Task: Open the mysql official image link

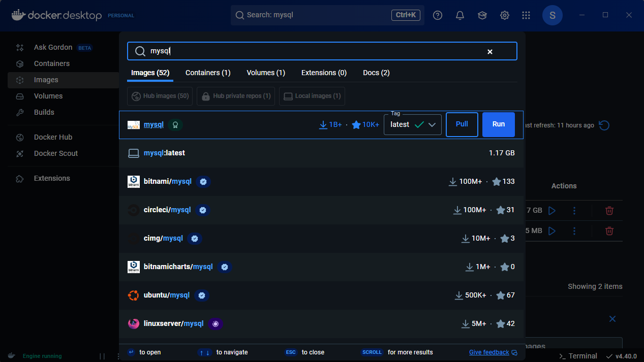Action: pos(154,124)
